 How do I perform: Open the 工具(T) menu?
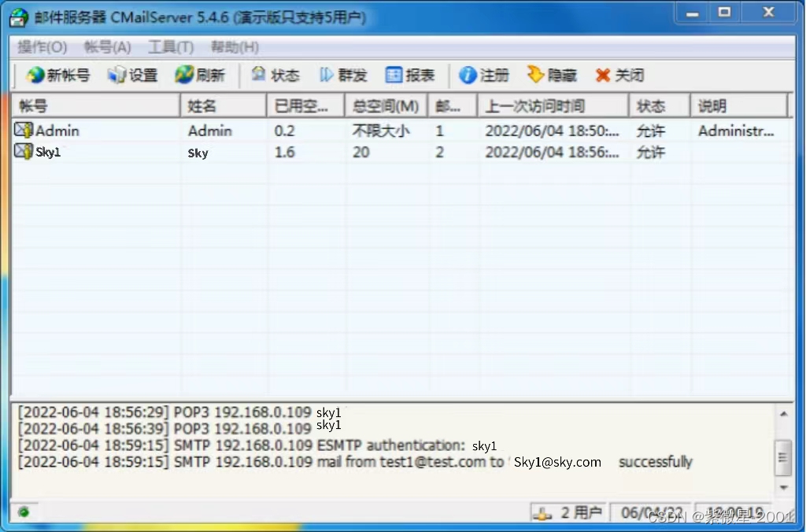tap(171, 47)
